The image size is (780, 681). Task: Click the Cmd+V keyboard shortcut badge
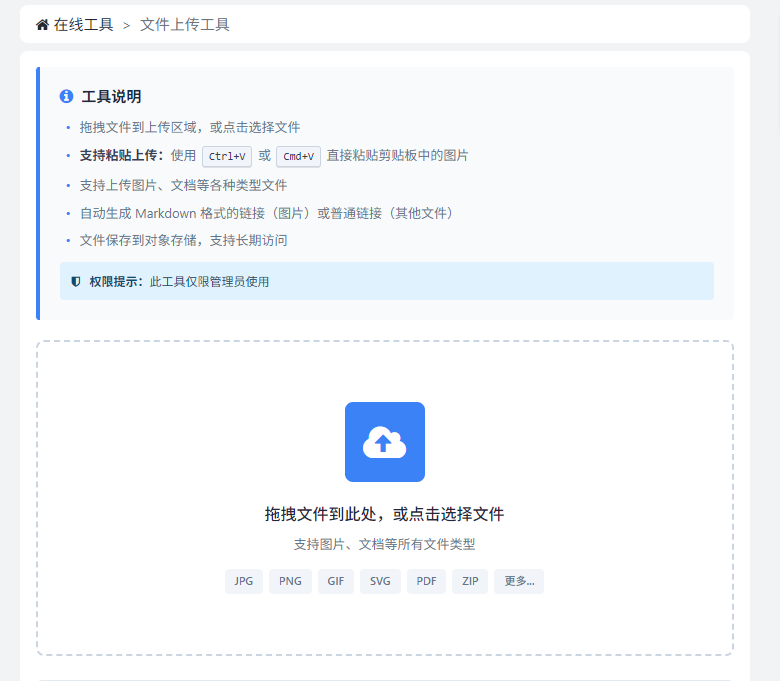point(298,156)
